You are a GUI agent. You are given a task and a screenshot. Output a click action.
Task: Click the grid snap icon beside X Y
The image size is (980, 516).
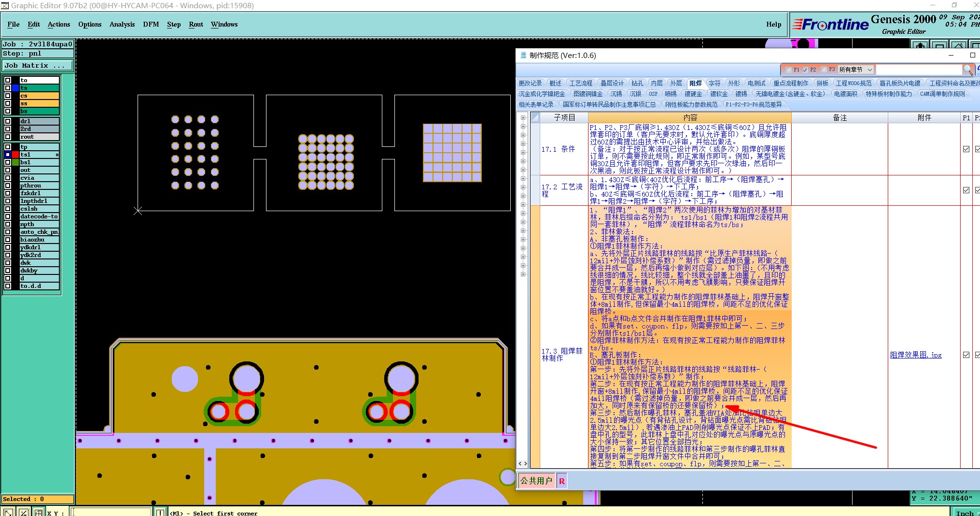[x=39, y=512]
